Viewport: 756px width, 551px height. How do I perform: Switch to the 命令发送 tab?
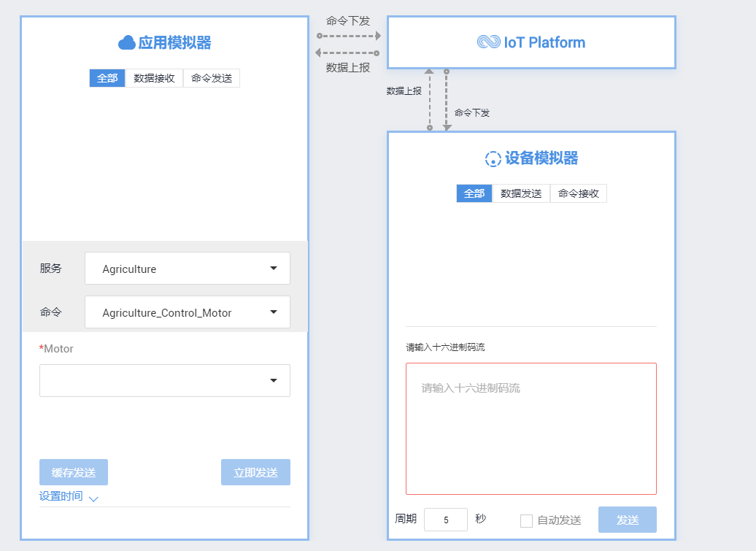(212, 78)
